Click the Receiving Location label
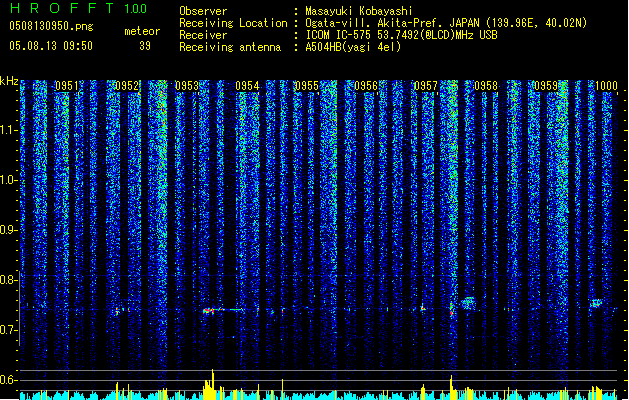 click(x=233, y=23)
